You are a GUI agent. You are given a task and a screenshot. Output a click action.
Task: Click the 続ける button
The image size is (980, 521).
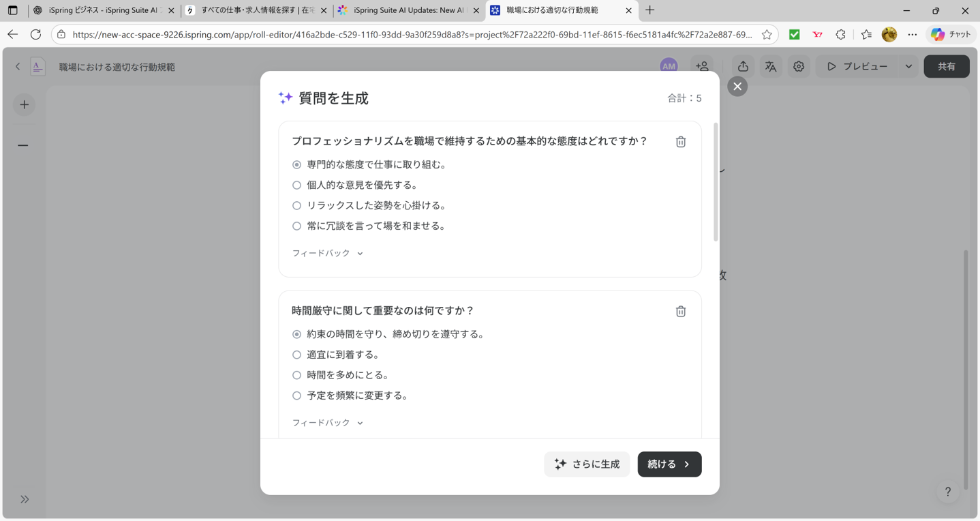[x=669, y=464]
